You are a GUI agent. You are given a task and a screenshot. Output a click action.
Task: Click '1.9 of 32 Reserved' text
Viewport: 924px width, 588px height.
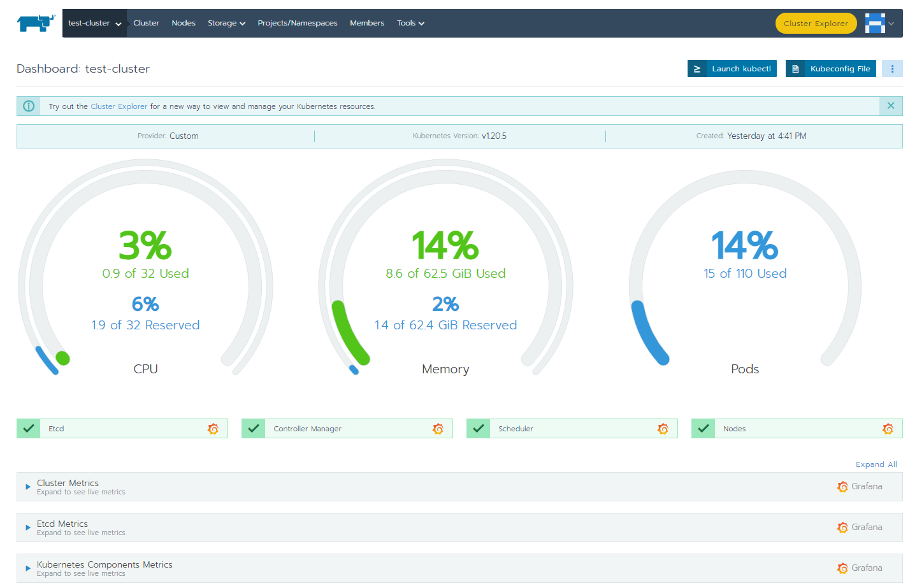coord(145,325)
